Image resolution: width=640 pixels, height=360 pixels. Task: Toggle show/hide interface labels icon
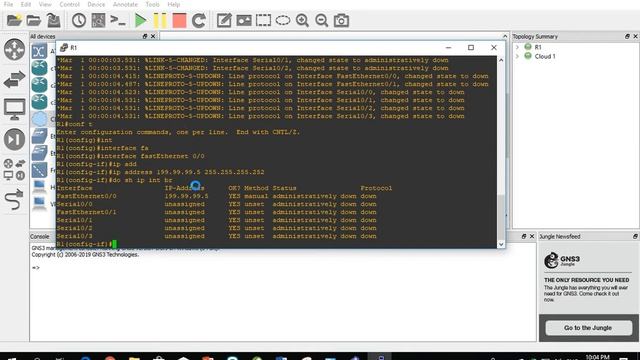pyautogui.click(x=98, y=20)
